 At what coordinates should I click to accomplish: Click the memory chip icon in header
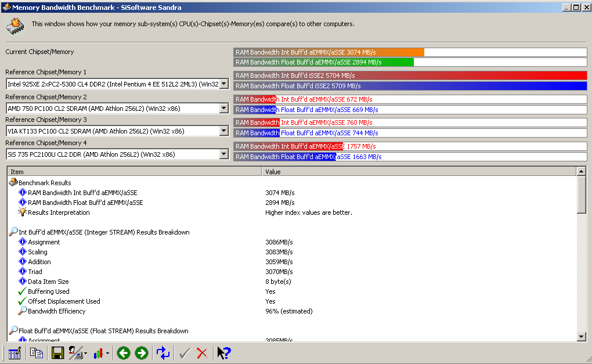pos(15,27)
